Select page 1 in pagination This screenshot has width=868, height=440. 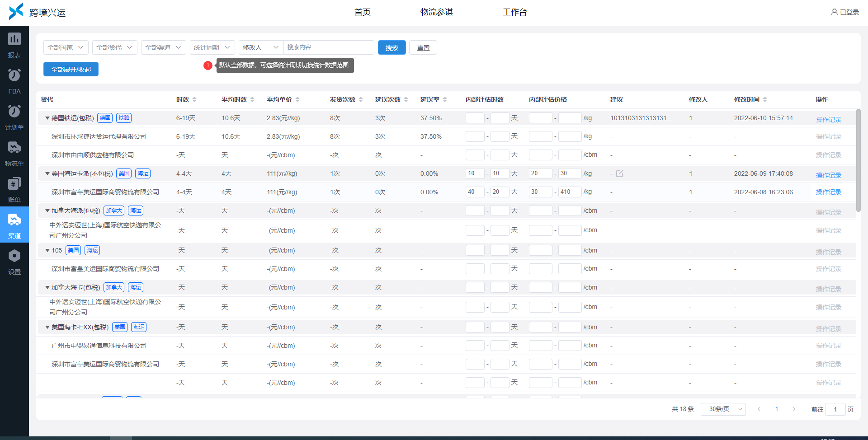777,409
